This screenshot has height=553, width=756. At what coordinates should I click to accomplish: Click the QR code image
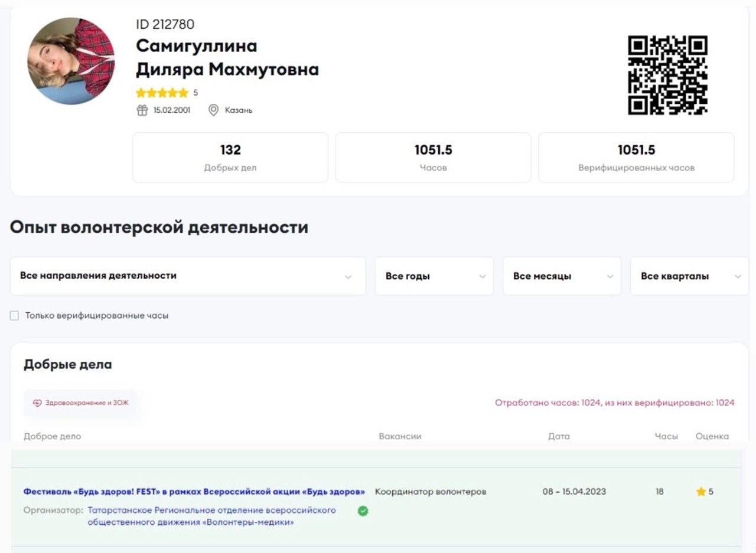tap(667, 75)
